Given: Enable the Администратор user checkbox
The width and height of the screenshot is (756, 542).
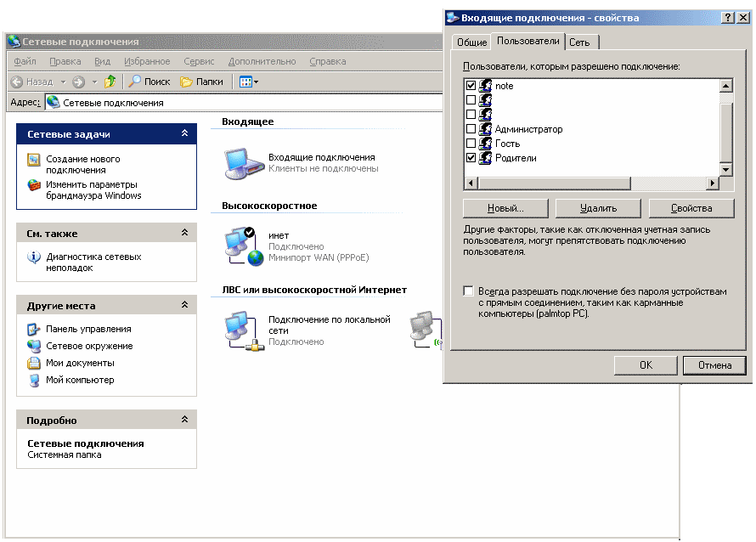Looking at the screenshot, I should (x=471, y=129).
